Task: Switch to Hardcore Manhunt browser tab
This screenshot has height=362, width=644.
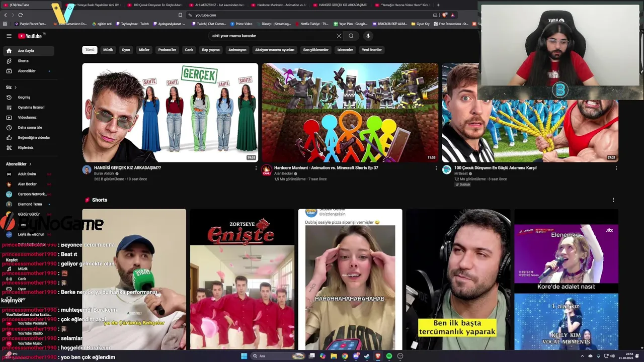Action: [x=278, y=5]
